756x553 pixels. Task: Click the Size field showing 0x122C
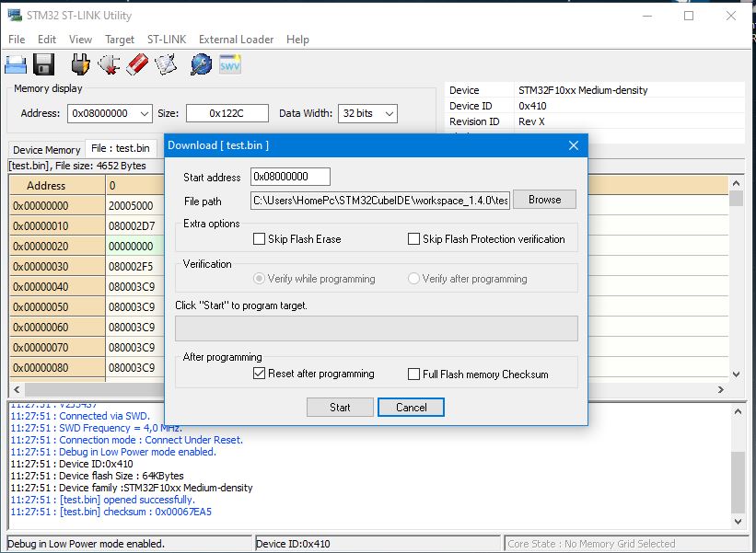227,114
